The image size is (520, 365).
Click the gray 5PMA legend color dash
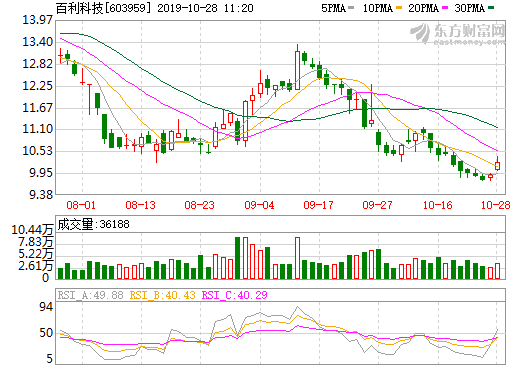pos(351,7)
